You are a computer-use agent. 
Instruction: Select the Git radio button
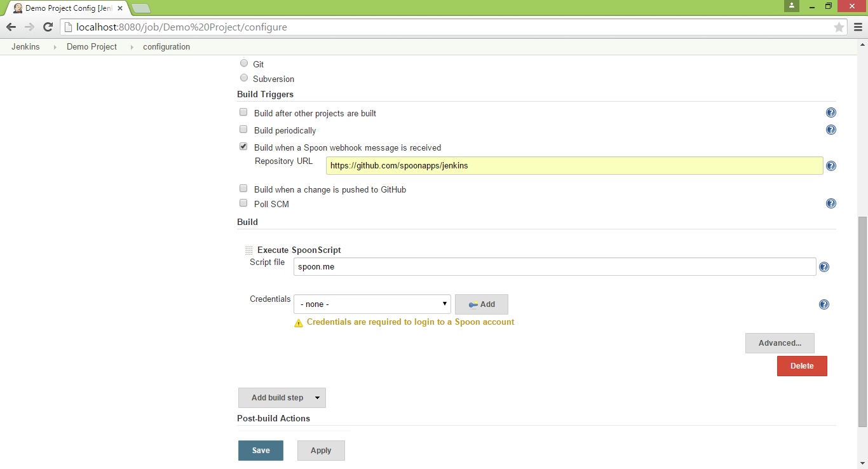click(x=244, y=64)
